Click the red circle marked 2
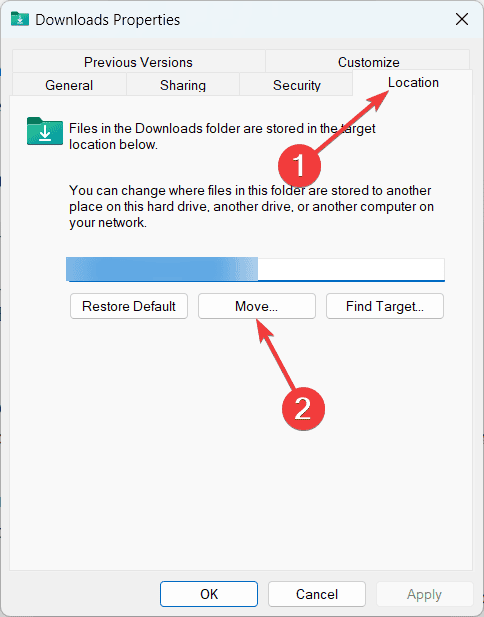 (303, 409)
